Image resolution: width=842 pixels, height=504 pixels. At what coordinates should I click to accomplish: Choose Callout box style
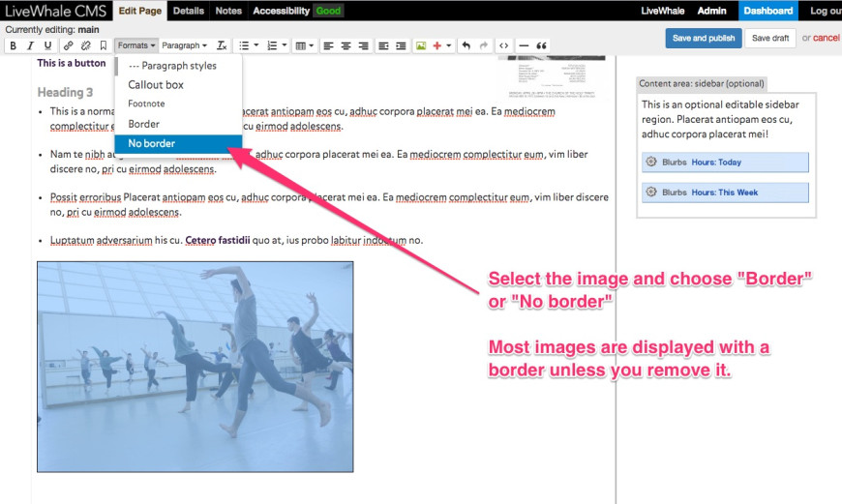(x=178, y=85)
